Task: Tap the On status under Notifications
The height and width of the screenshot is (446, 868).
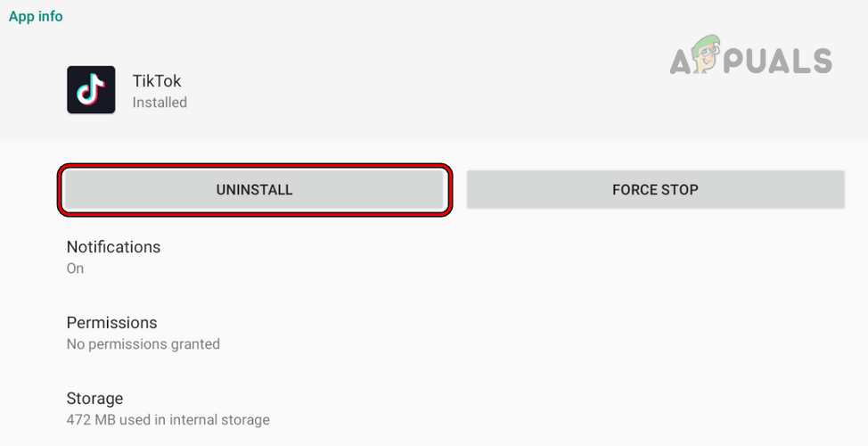Action: point(75,268)
